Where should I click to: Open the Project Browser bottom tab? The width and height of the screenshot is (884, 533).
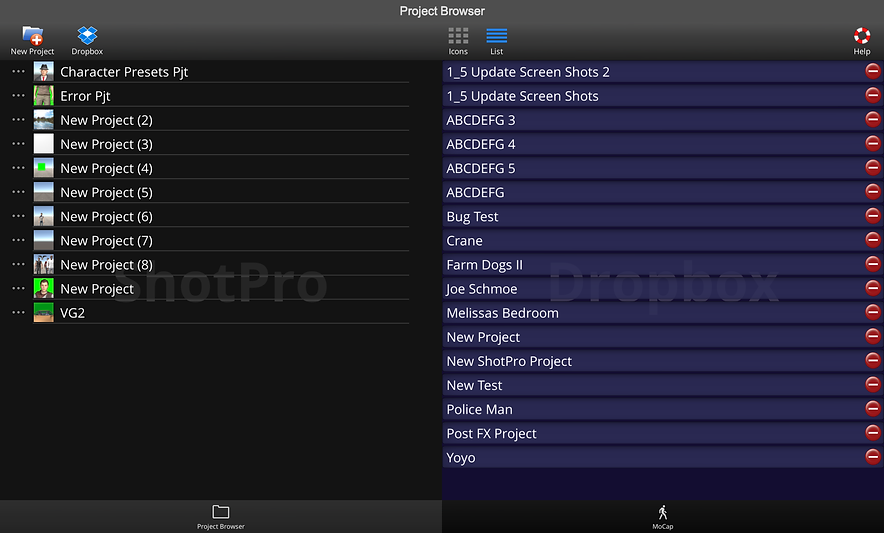click(x=220, y=517)
